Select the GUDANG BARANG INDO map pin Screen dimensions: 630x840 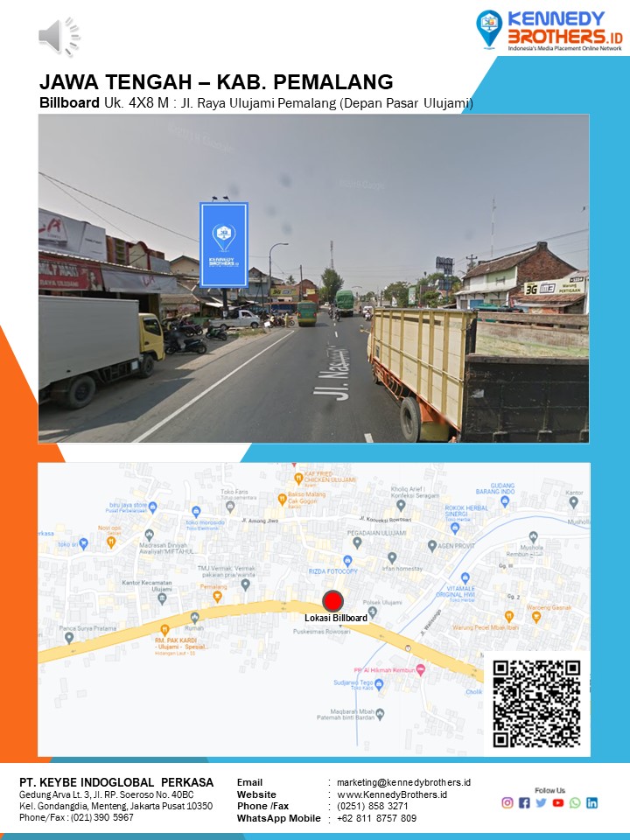pyautogui.click(x=504, y=500)
